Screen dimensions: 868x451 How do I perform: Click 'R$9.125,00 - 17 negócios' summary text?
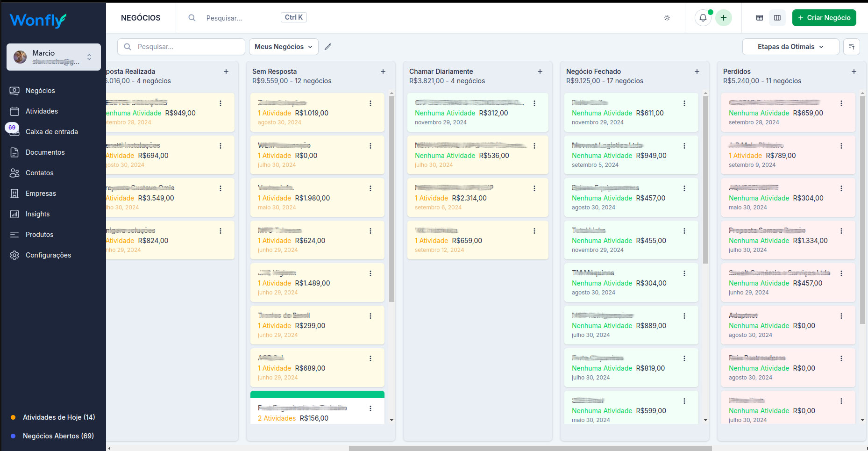tap(605, 81)
